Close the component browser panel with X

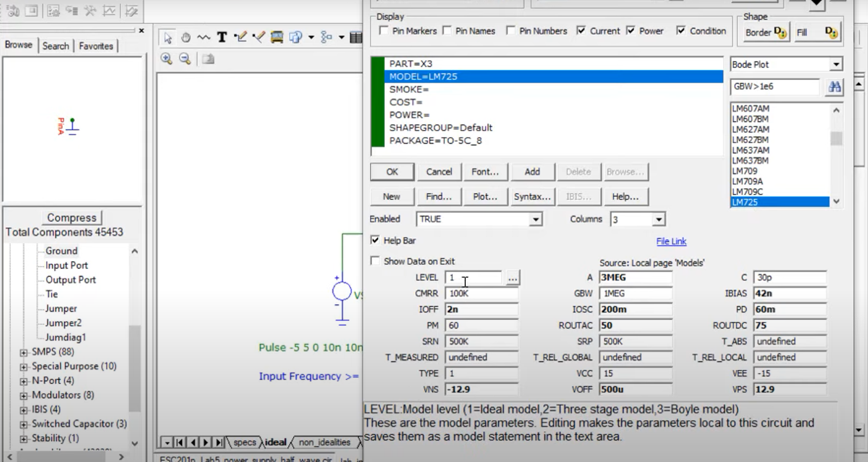(141, 31)
